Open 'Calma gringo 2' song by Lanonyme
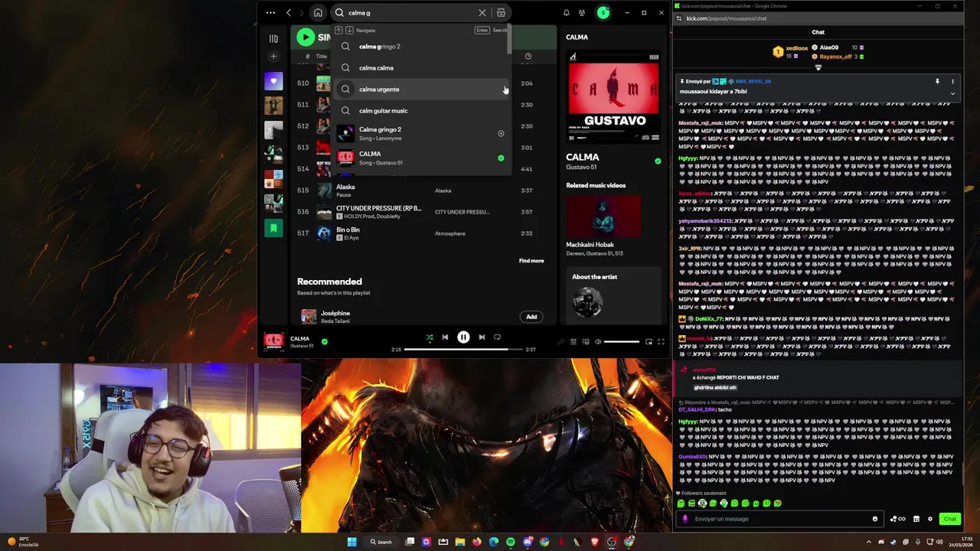980x551 pixels. [x=421, y=133]
